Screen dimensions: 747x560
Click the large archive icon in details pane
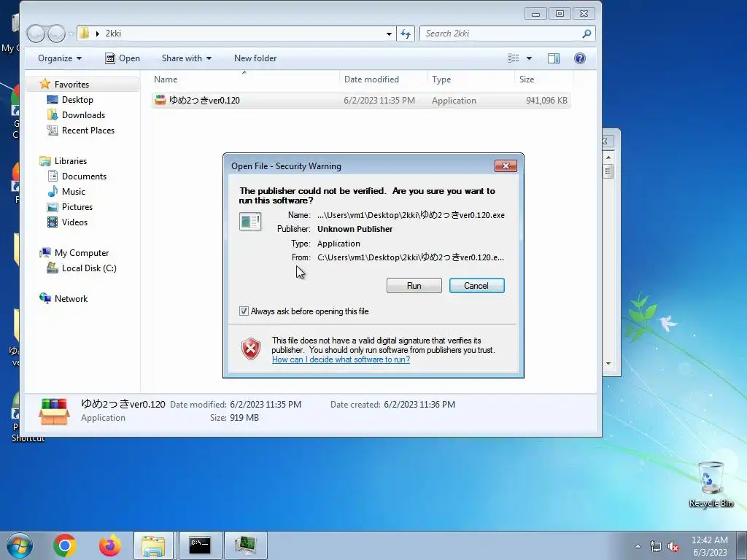54,411
